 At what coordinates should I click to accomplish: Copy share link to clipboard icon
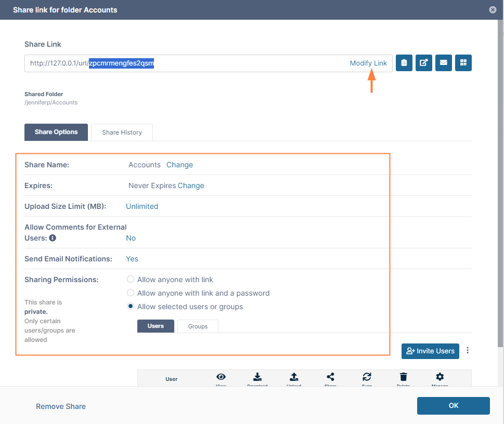tap(404, 63)
